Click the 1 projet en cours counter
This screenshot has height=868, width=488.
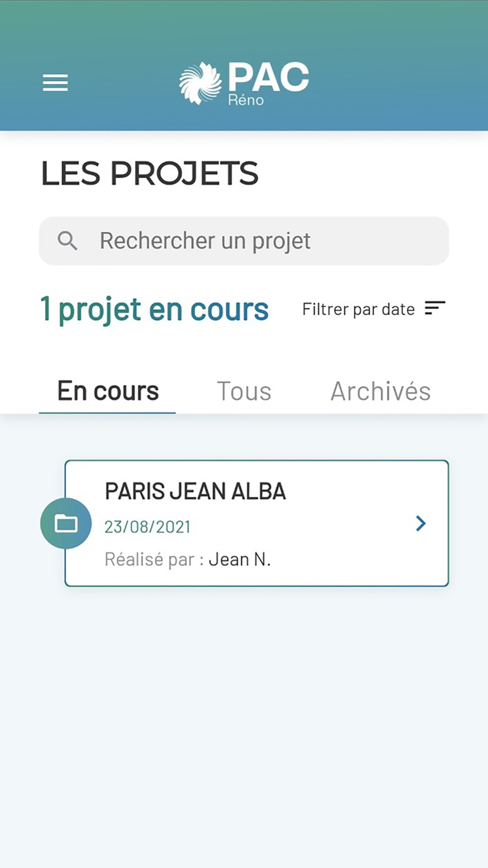point(154,309)
